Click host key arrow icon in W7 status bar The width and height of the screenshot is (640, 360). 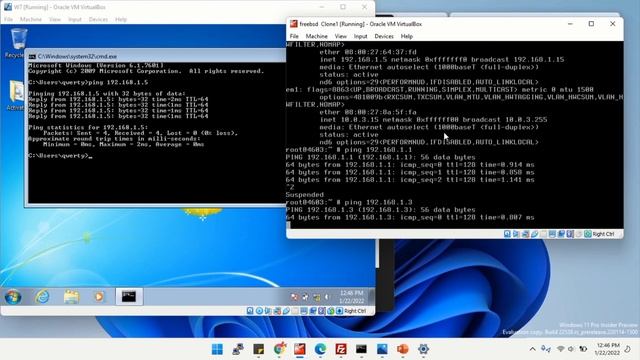pyautogui.click(x=339, y=311)
